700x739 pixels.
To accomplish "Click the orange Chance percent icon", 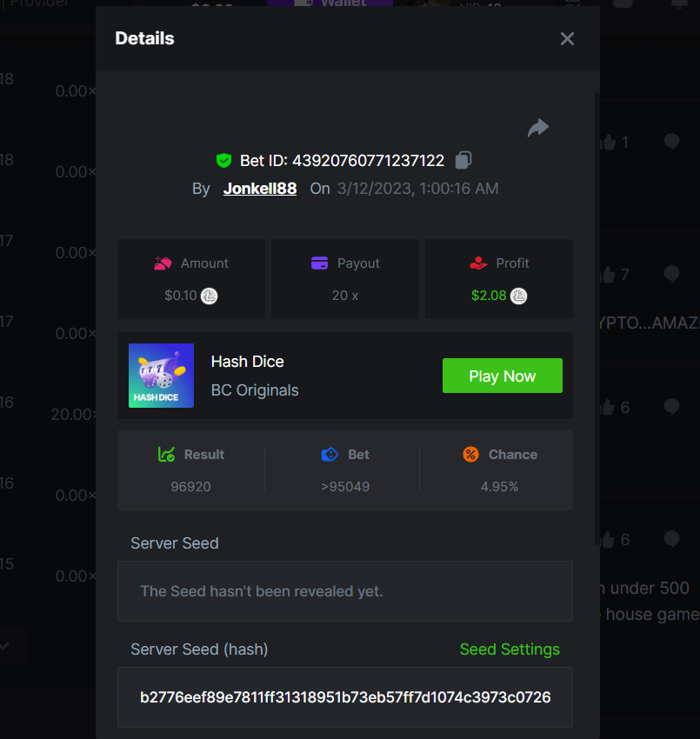I will [470, 454].
